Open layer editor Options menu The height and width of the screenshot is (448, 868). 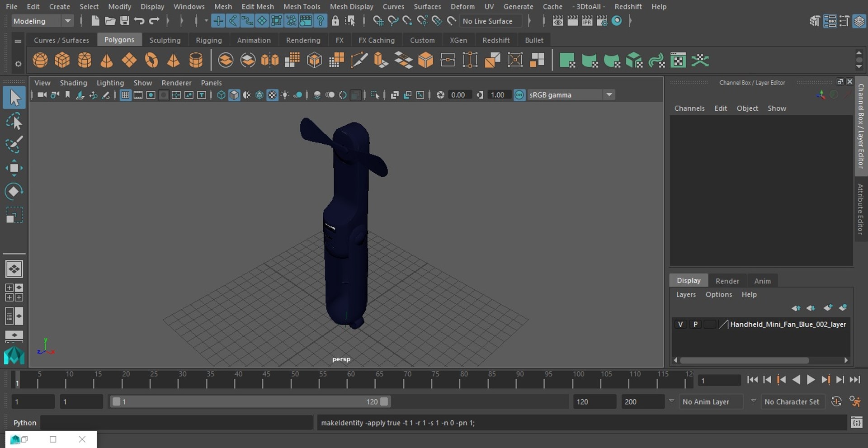[718, 294]
